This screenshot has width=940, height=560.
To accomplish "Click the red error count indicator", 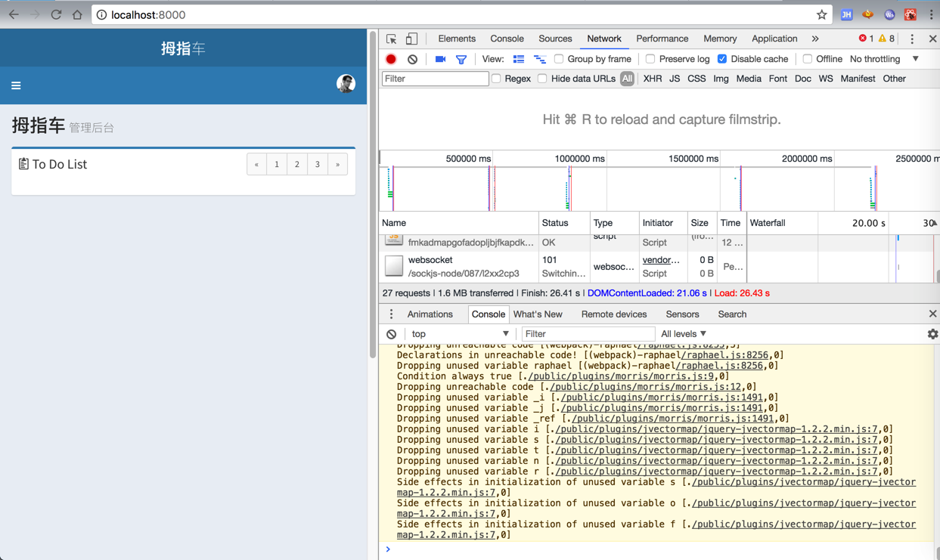I will coord(867,39).
